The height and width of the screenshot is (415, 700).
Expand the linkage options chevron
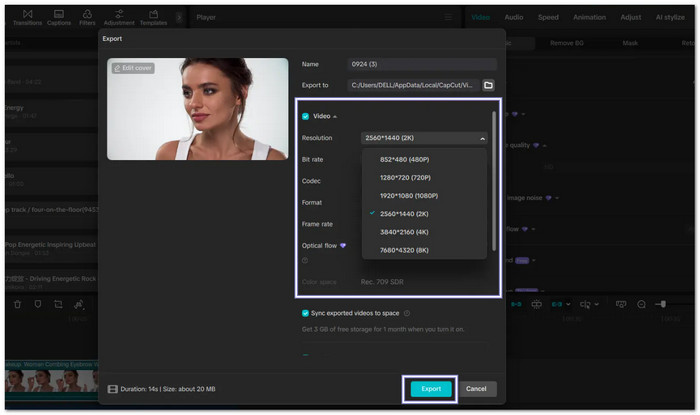point(568,304)
